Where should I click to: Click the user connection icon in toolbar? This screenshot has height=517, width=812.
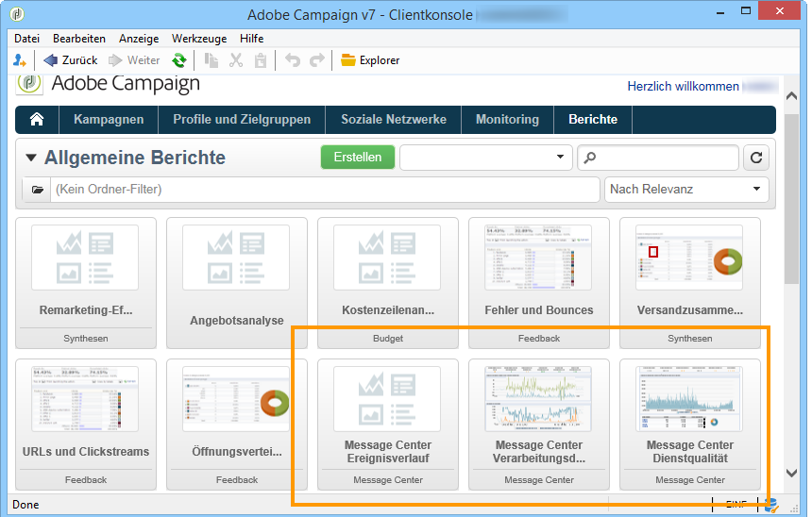click(x=19, y=60)
